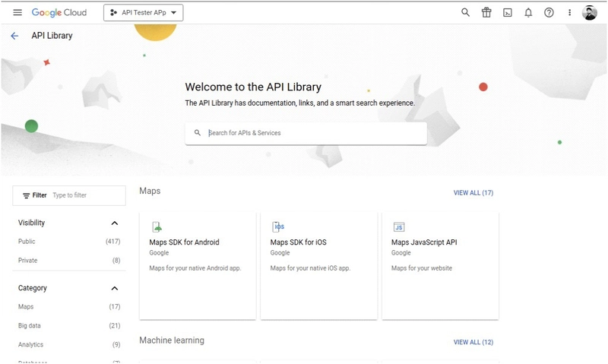Click the Filter lines icon
608x364 pixels.
pyautogui.click(x=26, y=195)
